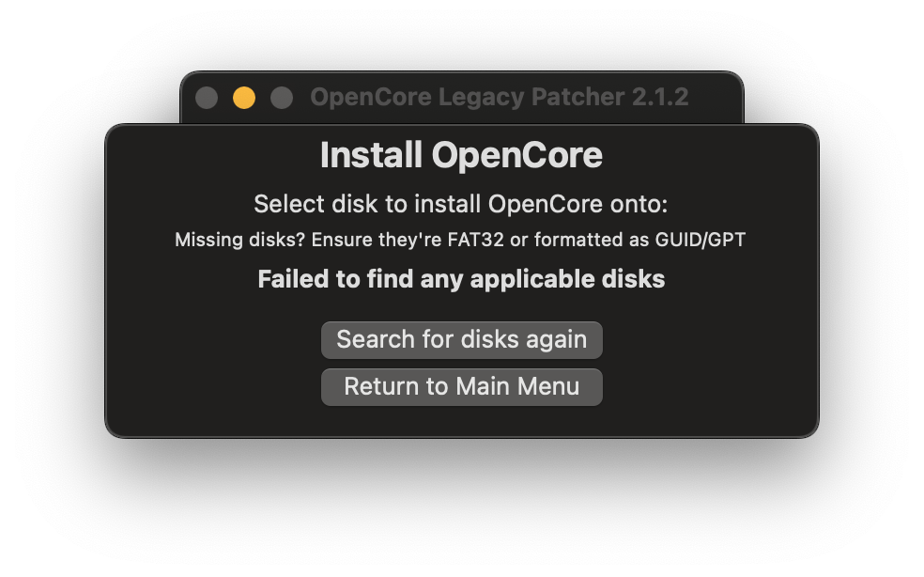Return to the main menu screen

[461, 386]
